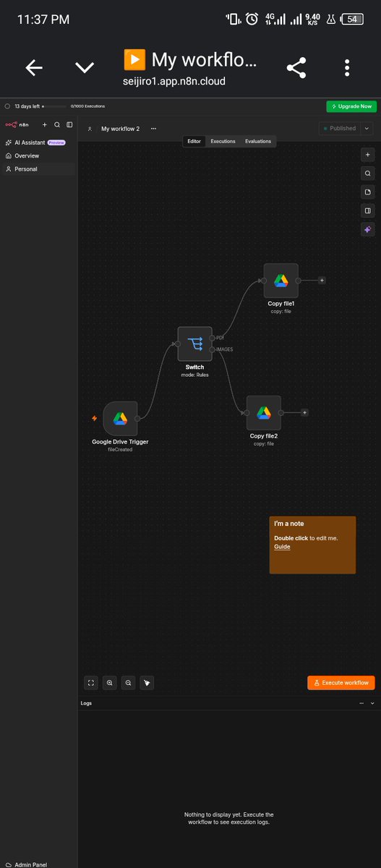This screenshot has width=381, height=868.
Task: Select the orange sticky note
Action: click(312, 545)
